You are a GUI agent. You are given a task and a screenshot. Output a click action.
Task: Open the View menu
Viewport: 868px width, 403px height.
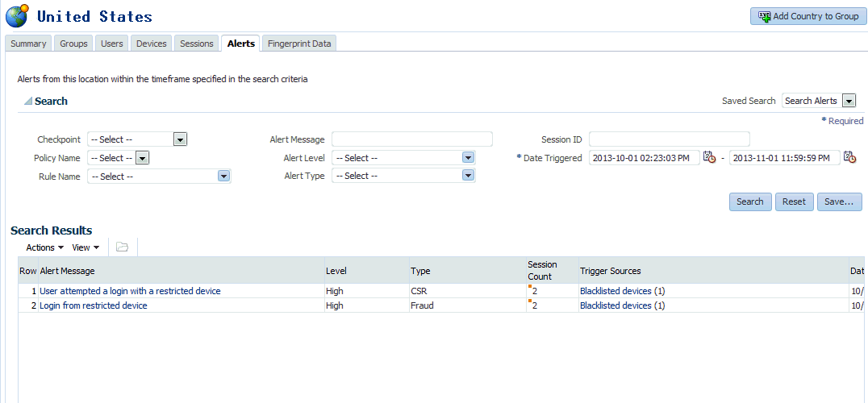tap(86, 247)
